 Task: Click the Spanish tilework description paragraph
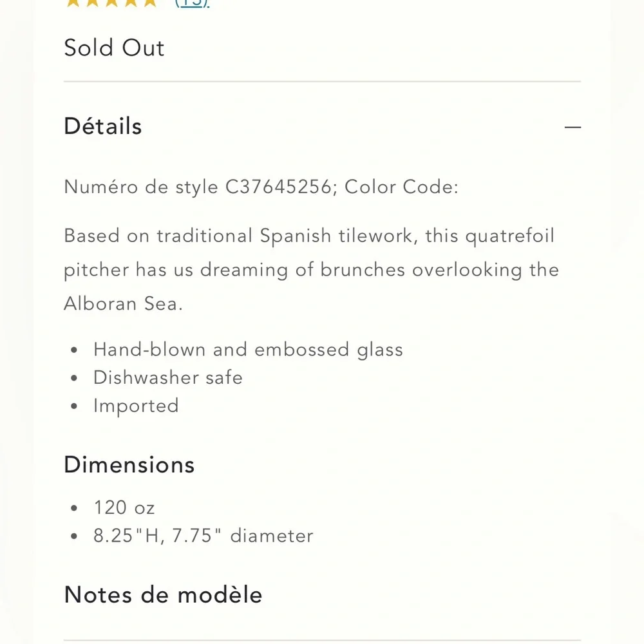(311, 270)
